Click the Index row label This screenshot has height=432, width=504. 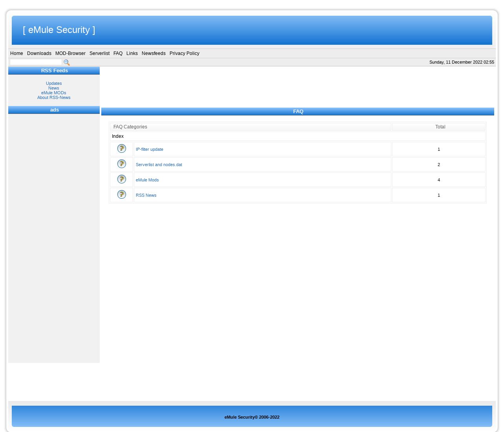(x=118, y=136)
